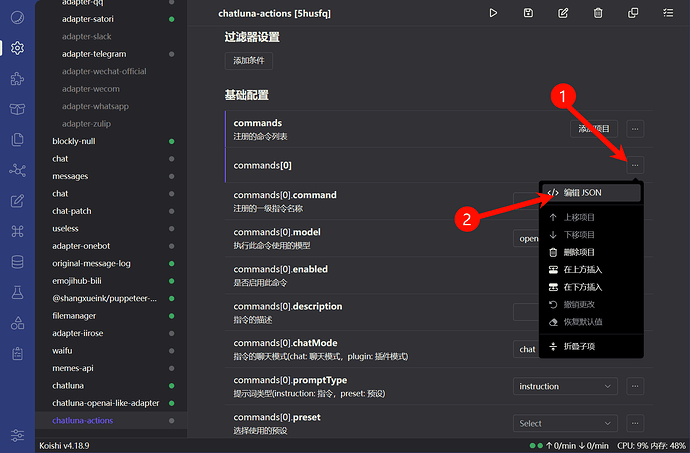Screen dimensions: 690x453
Task: Click the rename (pencil) icon in toolbar
Action: (563, 13)
